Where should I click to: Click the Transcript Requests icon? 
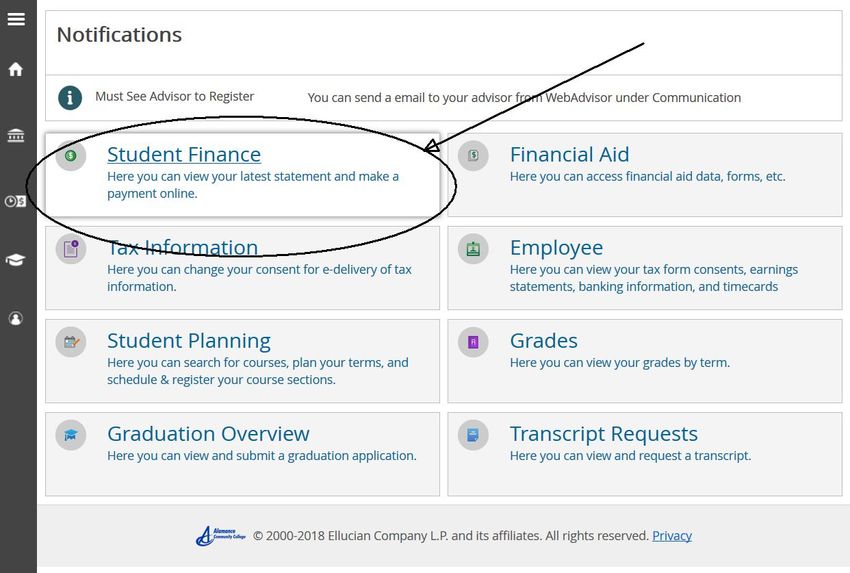473,435
